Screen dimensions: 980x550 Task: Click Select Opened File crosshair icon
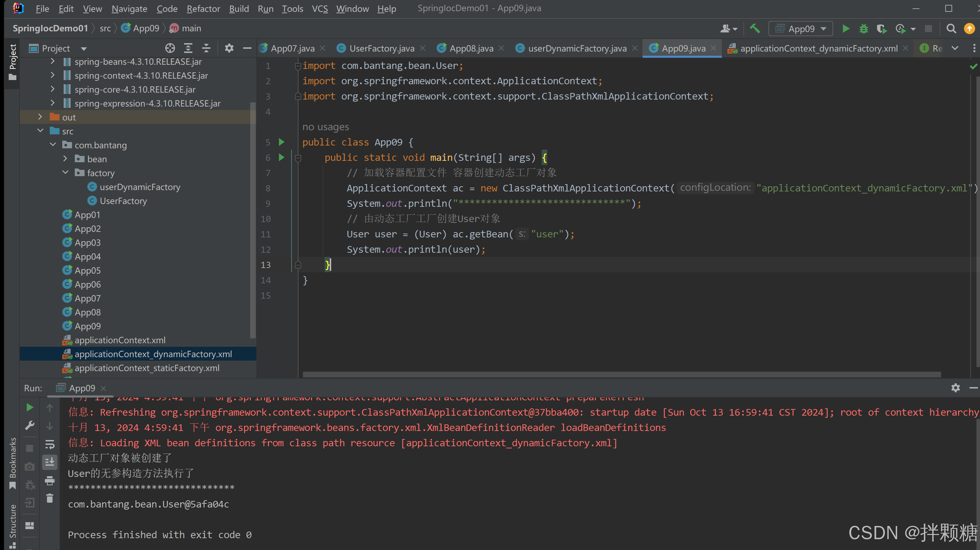(170, 48)
